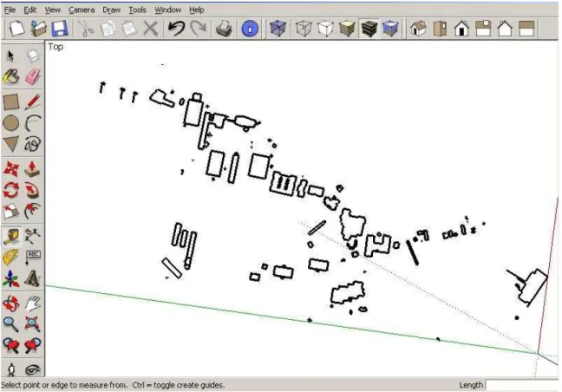Image resolution: width=562 pixels, height=392 pixels.
Task: Click the Erase X toolbar icon
Action: (x=151, y=29)
